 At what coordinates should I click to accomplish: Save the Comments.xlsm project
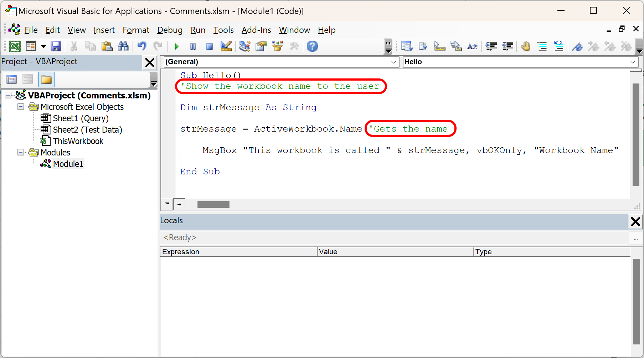[x=56, y=46]
